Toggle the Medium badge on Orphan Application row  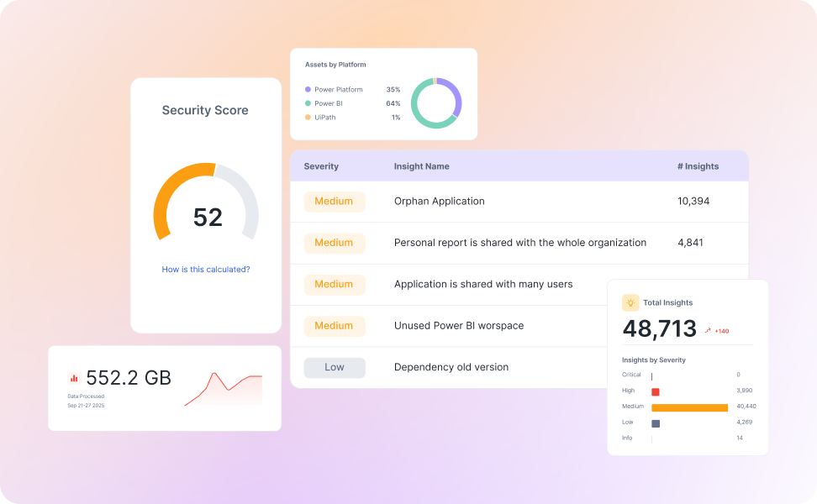coord(334,202)
